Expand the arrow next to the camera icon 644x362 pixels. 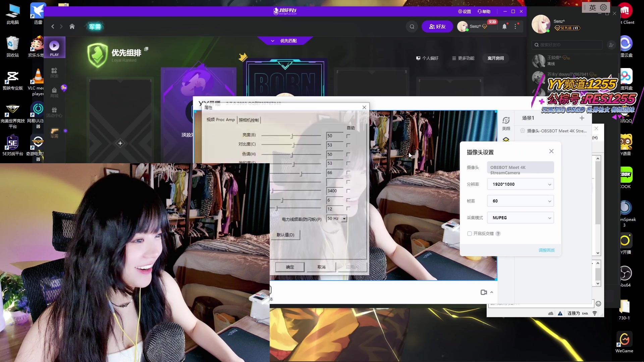492,292
